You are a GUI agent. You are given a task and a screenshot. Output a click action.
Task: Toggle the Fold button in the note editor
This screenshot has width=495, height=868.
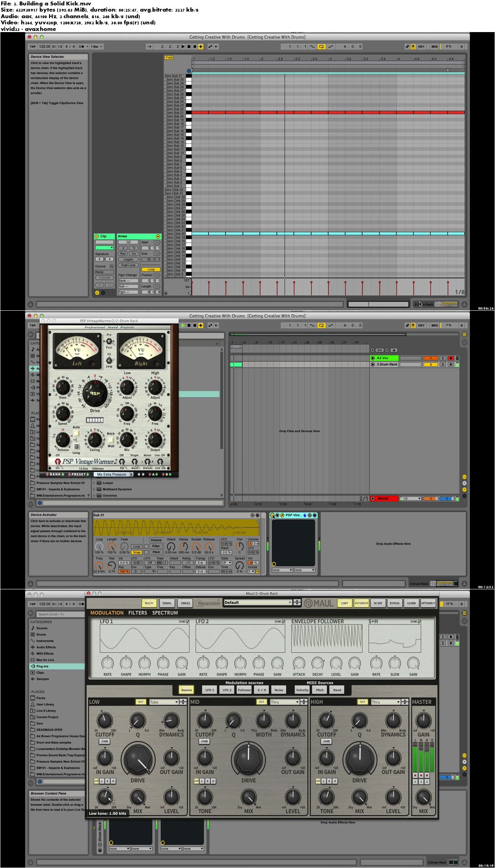point(169,58)
